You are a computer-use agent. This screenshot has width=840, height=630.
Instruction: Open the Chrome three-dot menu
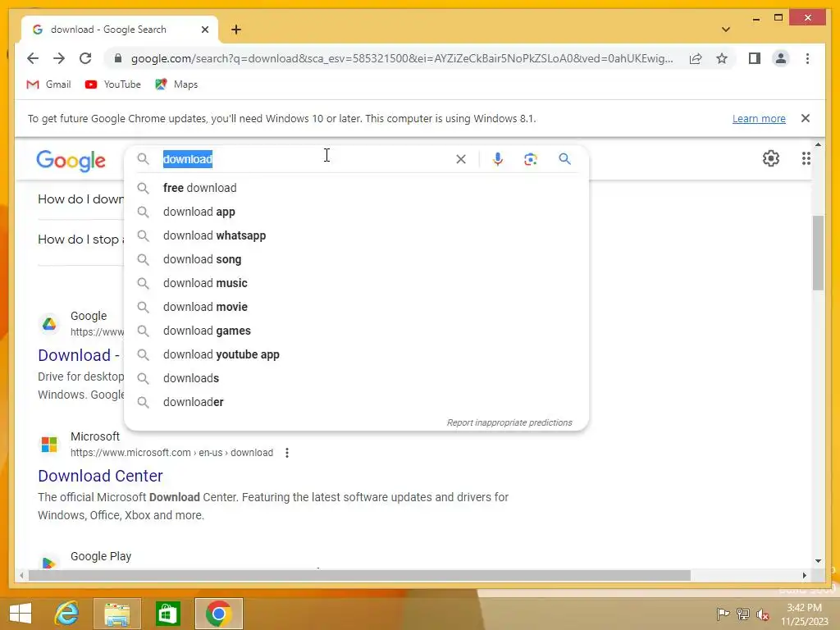click(807, 58)
